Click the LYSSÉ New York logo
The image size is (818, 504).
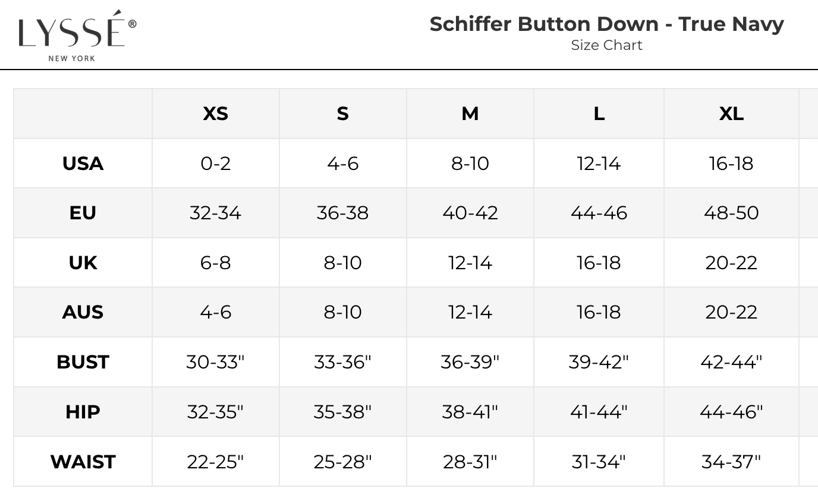coord(77,35)
